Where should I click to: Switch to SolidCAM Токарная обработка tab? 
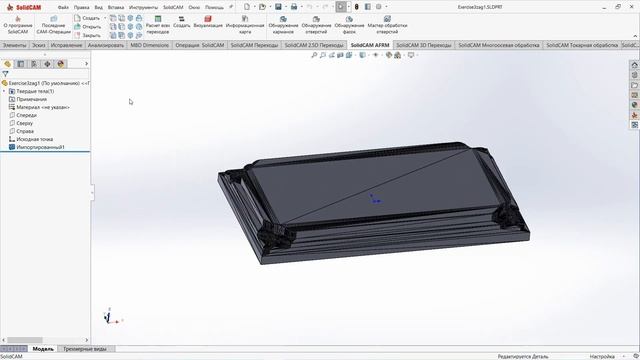click(x=582, y=45)
